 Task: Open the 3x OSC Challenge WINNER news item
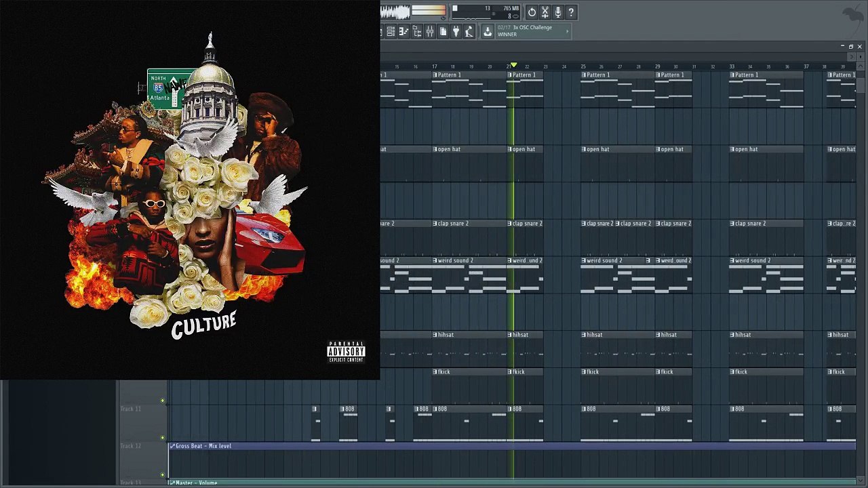[534, 31]
